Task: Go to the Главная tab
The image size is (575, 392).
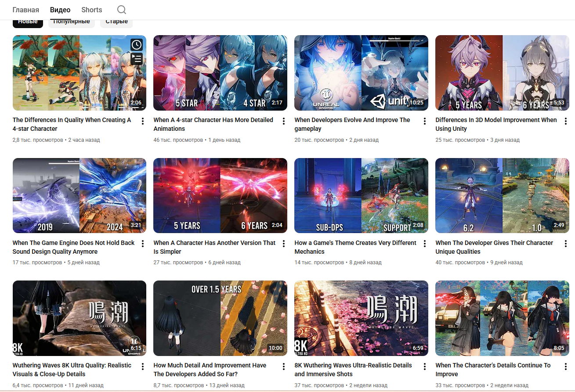Action: pyautogui.click(x=25, y=10)
